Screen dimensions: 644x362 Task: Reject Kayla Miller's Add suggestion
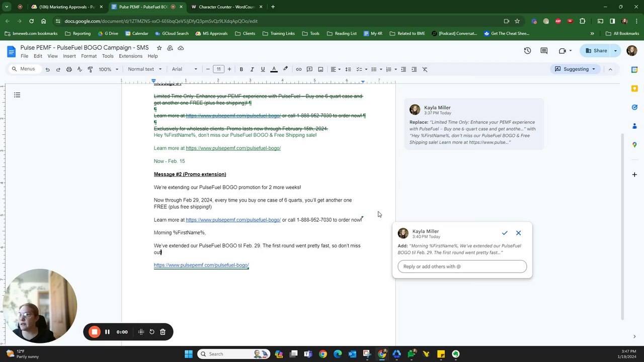pos(518,233)
